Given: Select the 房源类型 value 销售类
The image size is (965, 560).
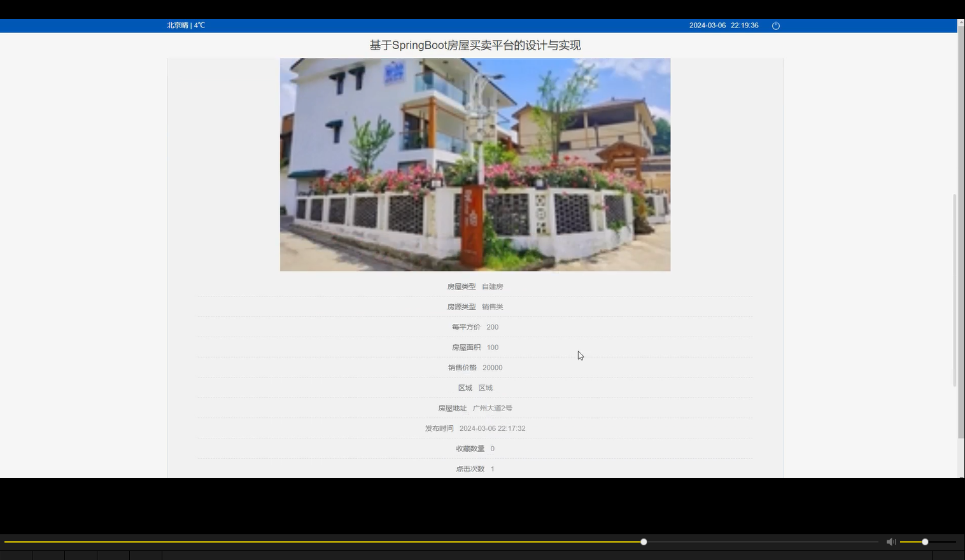Looking at the screenshot, I should point(492,307).
